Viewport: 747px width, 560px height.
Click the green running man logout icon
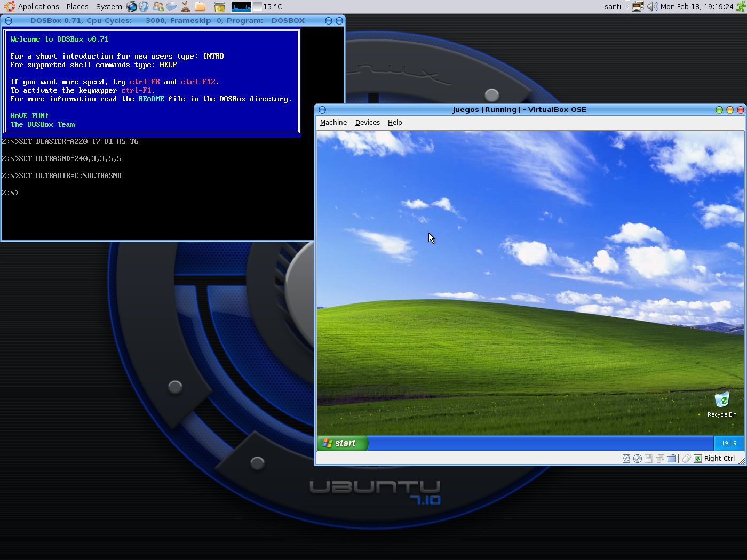(x=741, y=6)
